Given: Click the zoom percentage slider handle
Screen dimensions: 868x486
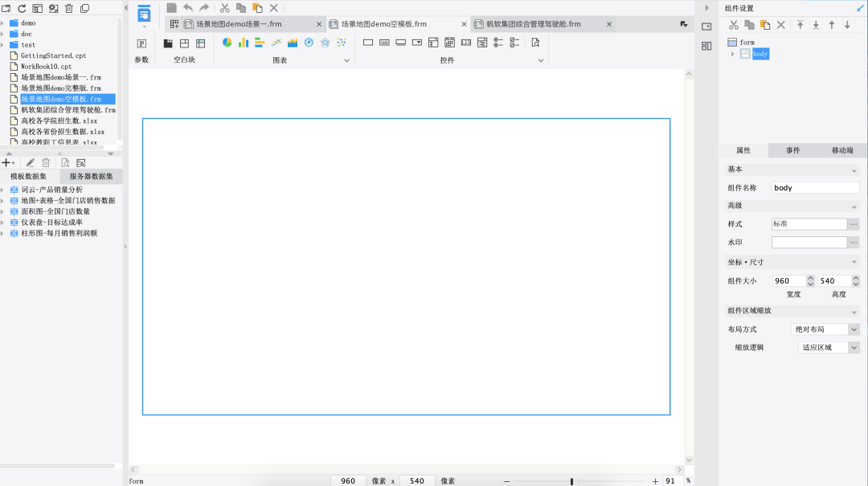Looking at the screenshot, I should 572,481.
